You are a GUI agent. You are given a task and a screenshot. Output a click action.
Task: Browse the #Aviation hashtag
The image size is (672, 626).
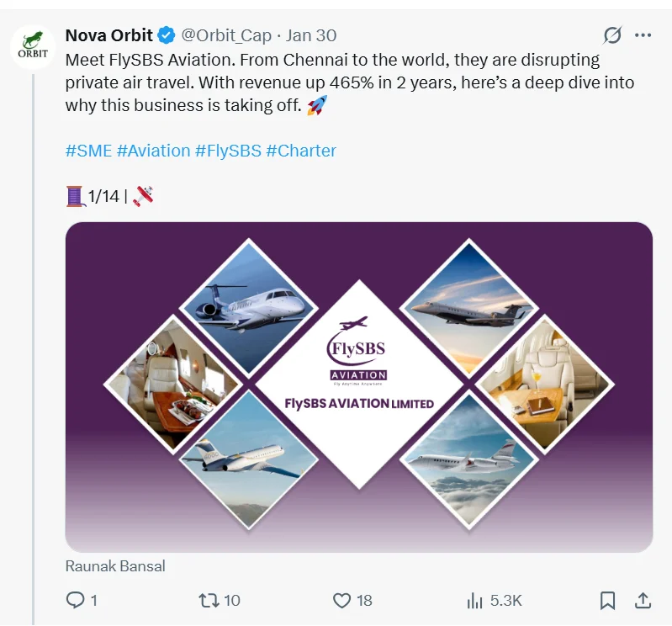[153, 151]
